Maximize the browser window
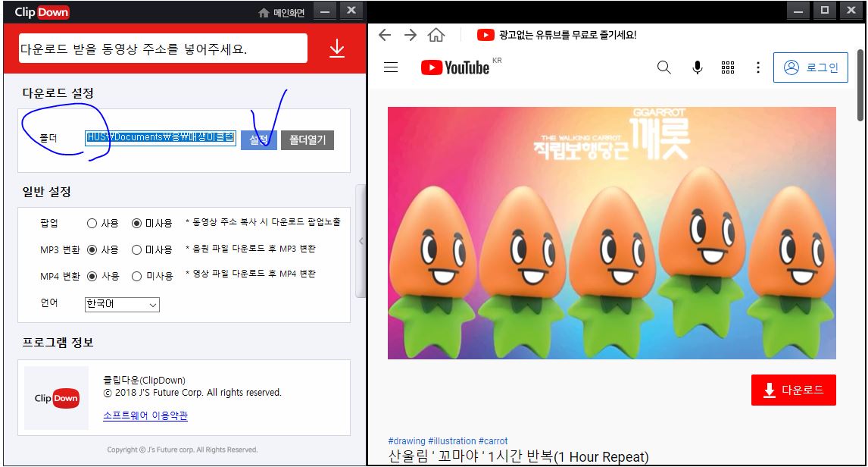The height and width of the screenshot is (467, 868). click(824, 11)
